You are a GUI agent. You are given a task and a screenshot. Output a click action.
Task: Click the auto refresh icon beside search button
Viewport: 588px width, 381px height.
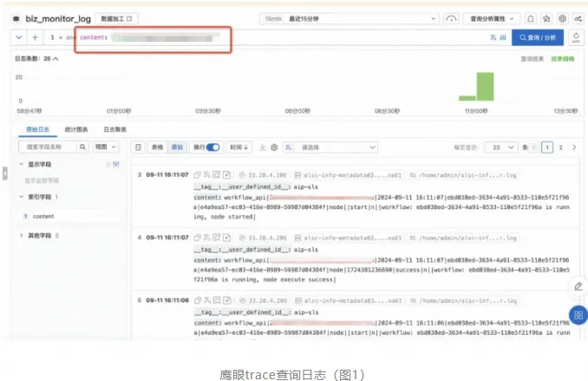[x=576, y=37]
